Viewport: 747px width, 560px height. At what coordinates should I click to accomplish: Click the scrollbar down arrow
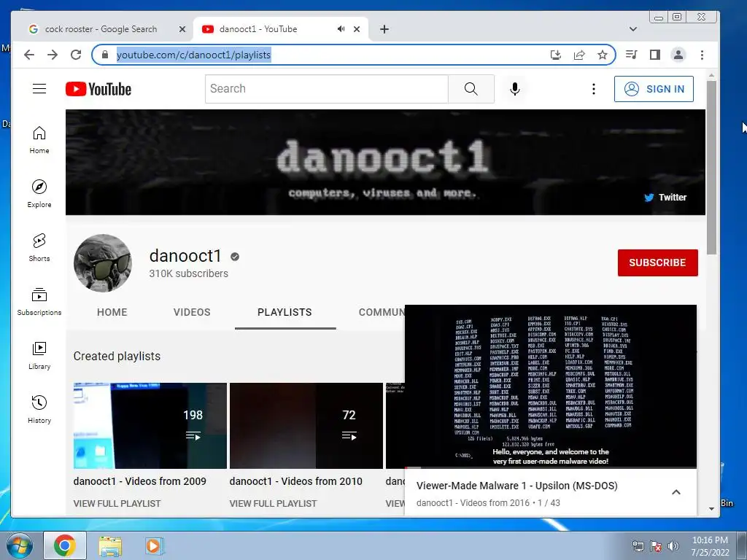(711, 508)
